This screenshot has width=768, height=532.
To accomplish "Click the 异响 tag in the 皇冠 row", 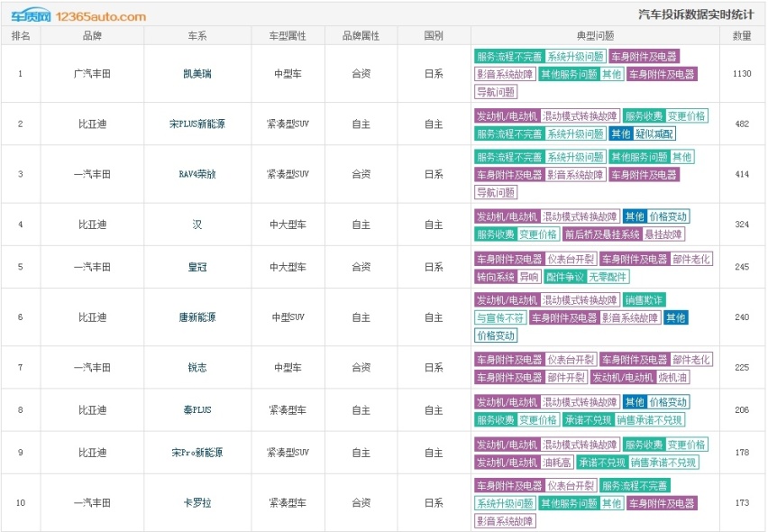I will (x=529, y=277).
